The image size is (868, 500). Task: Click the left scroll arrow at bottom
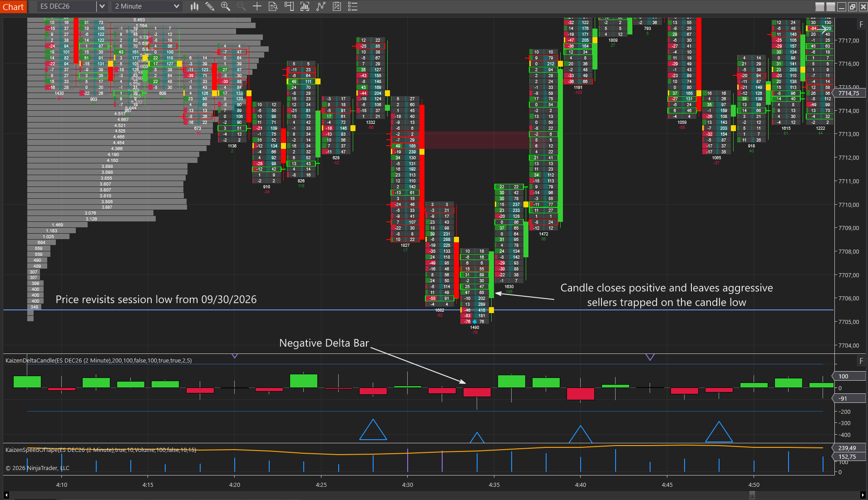coord(6,495)
